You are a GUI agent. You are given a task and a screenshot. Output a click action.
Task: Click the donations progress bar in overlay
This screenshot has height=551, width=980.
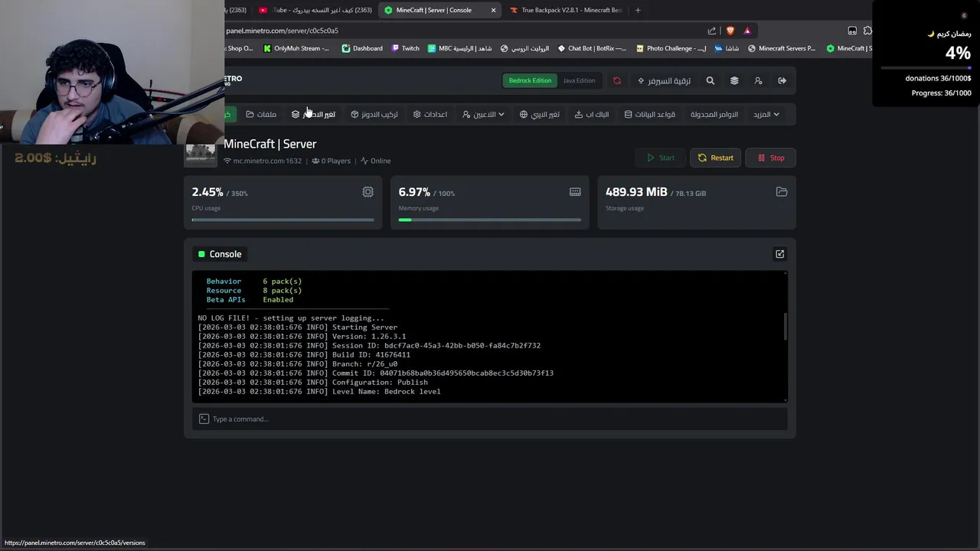click(x=926, y=68)
